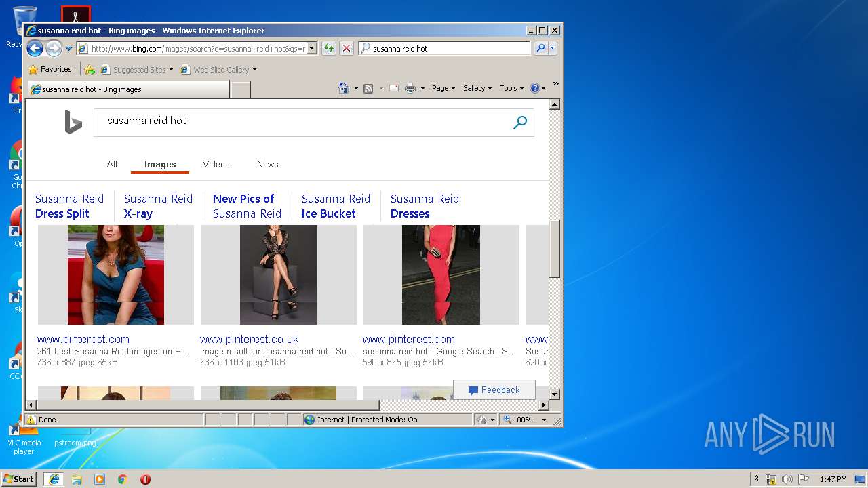Click the status bar warning icon

(x=31, y=420)
